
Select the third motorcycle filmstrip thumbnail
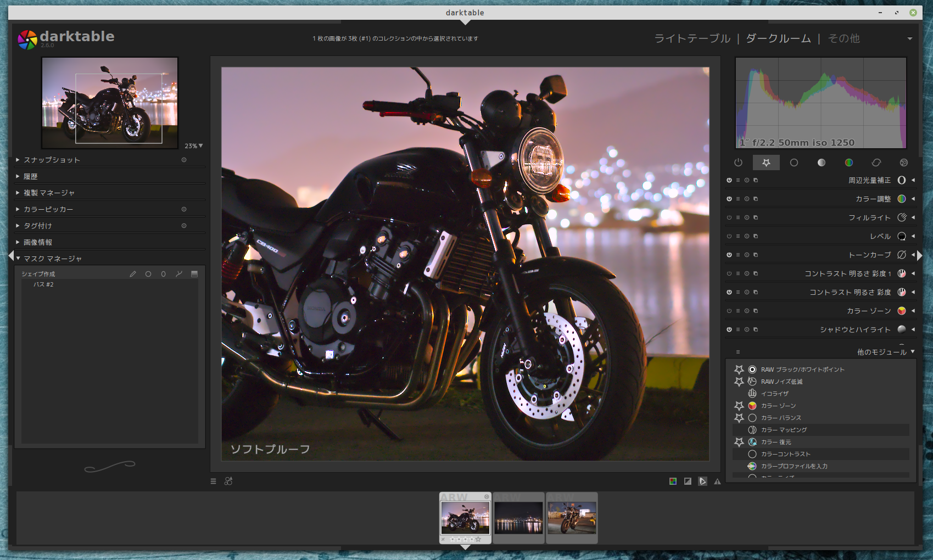pyautogui.click(x=572, y=518)
